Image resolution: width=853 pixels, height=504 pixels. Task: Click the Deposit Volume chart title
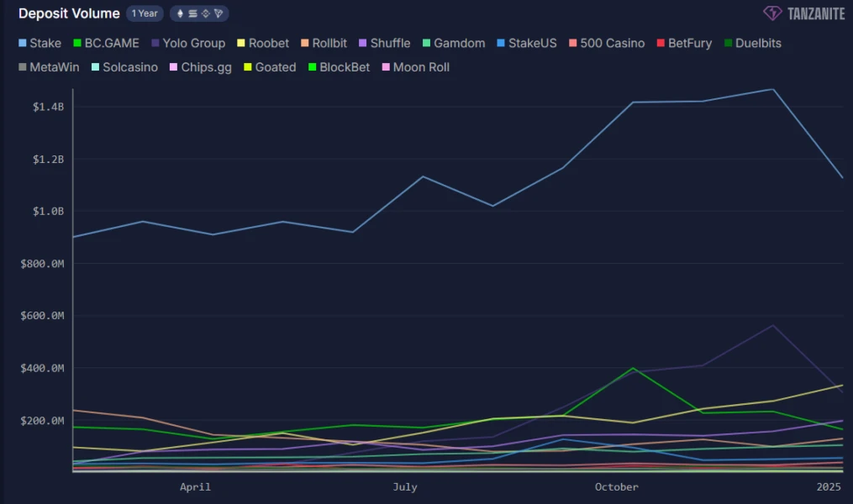[x=69, y=13]
